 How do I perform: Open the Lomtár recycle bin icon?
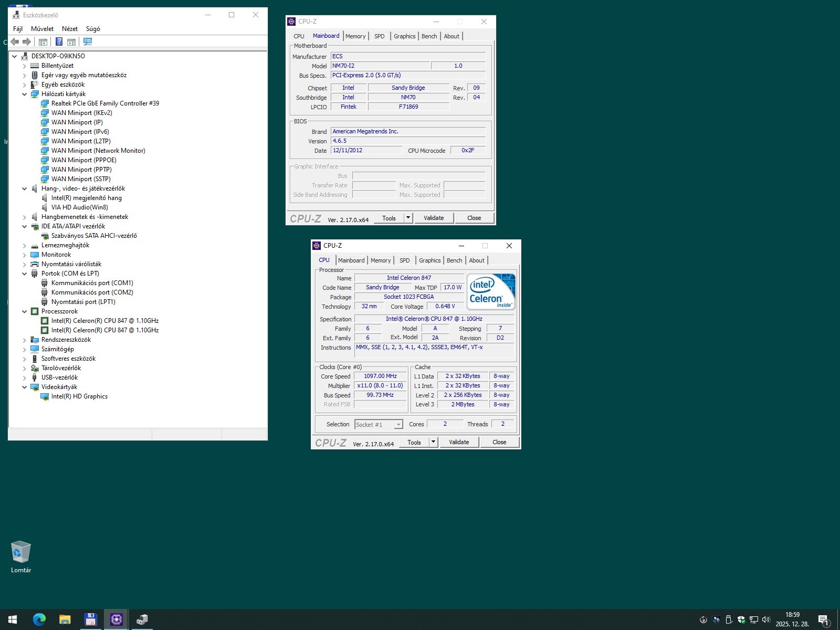click(x=21, y=553)
